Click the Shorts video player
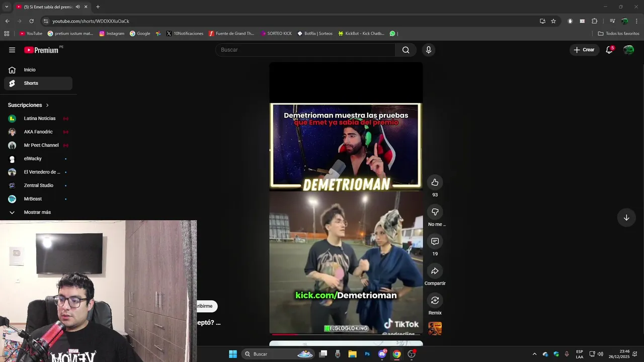644x362 pixels. click(346, 199)
